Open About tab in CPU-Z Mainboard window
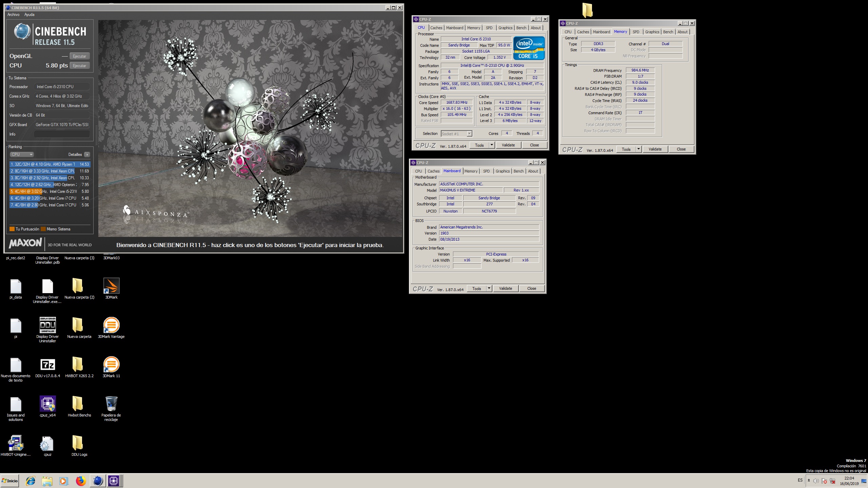 [x=533, y=171]
